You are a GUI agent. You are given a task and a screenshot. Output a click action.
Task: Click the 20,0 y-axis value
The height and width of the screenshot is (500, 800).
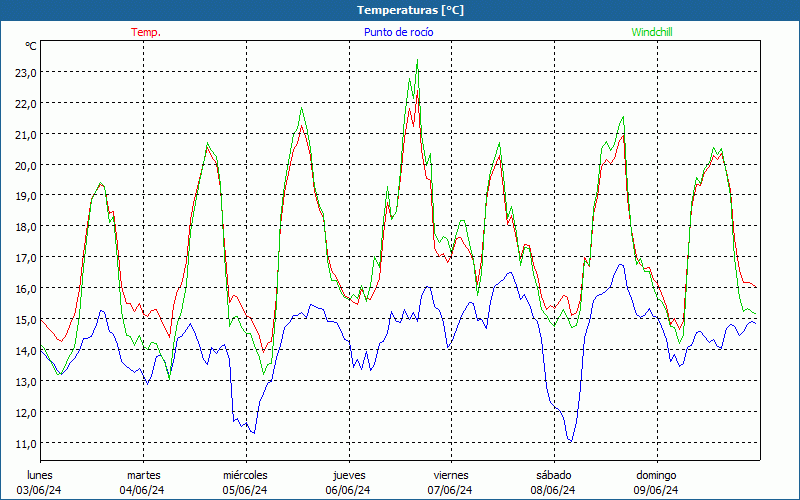pos(26,166)
